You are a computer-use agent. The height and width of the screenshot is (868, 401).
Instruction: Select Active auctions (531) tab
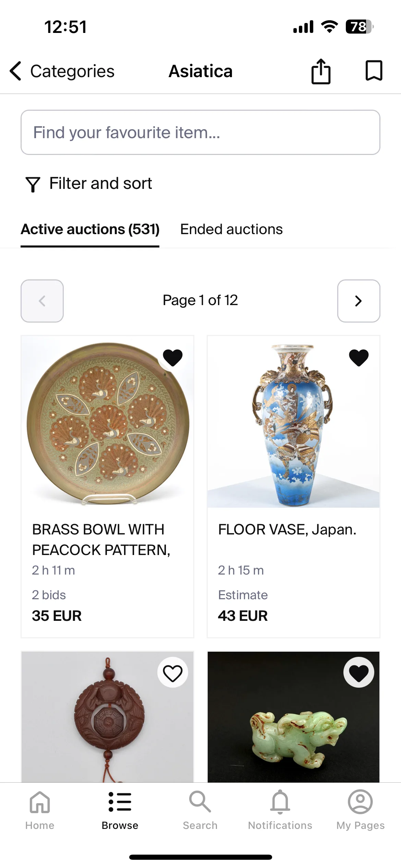coord(90,229)
